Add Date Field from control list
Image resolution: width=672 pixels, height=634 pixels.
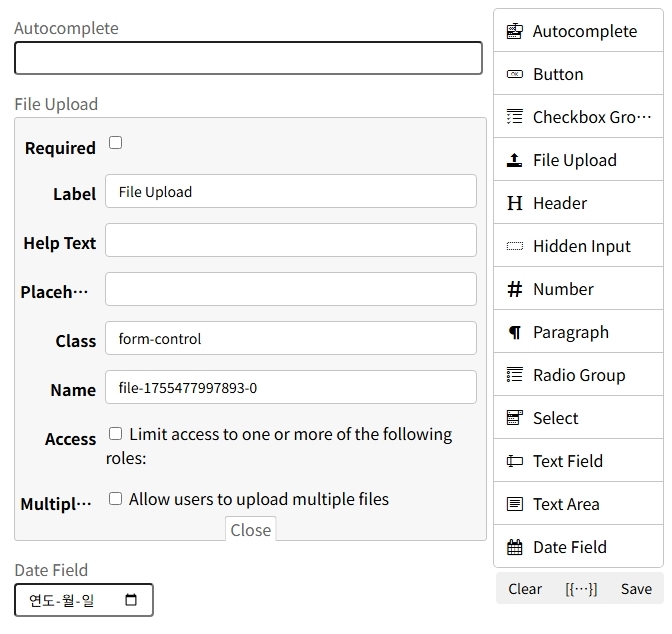tap(578, 547)
